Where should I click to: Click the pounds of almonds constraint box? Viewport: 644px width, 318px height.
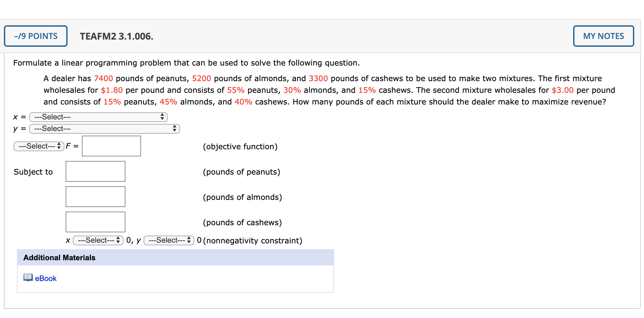[x=95, y=196]
